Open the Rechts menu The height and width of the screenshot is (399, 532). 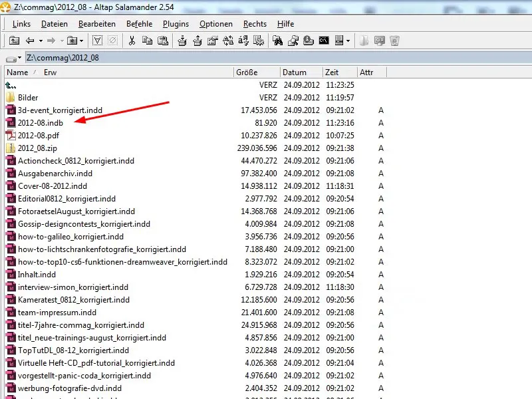(x=255, y=24)
